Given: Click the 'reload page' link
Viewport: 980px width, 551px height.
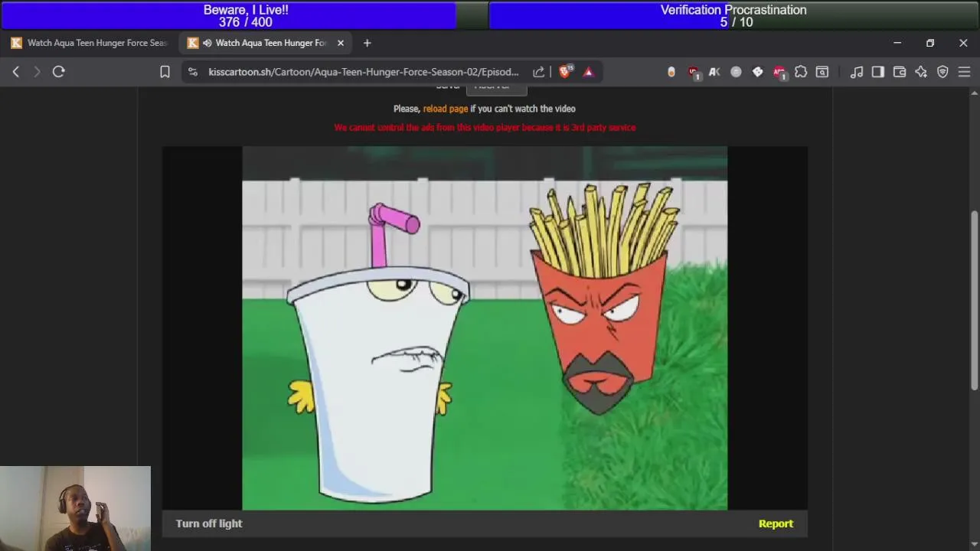Looking at the screenshot, I should click(446, 109).
